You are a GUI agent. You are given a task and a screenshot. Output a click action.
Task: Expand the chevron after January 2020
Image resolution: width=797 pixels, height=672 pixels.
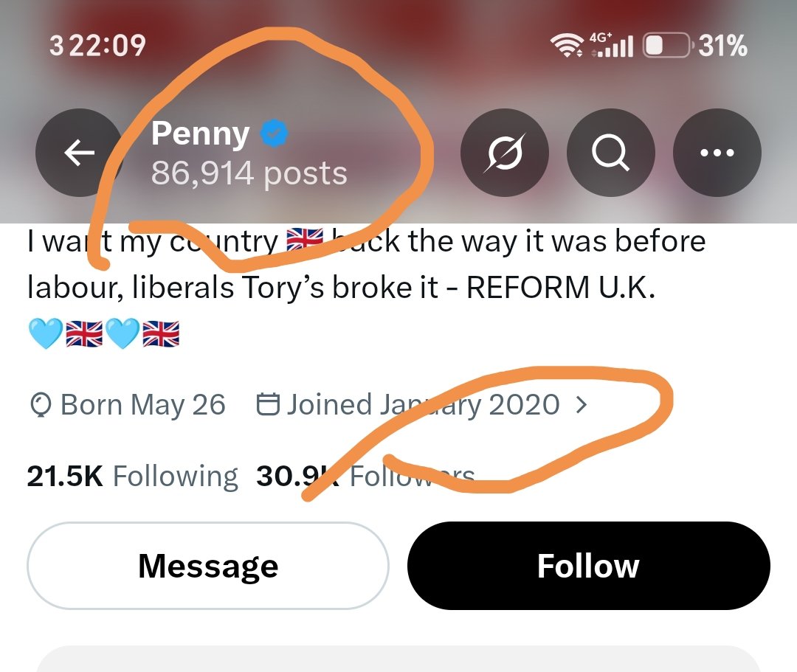(x=581, y=404)
